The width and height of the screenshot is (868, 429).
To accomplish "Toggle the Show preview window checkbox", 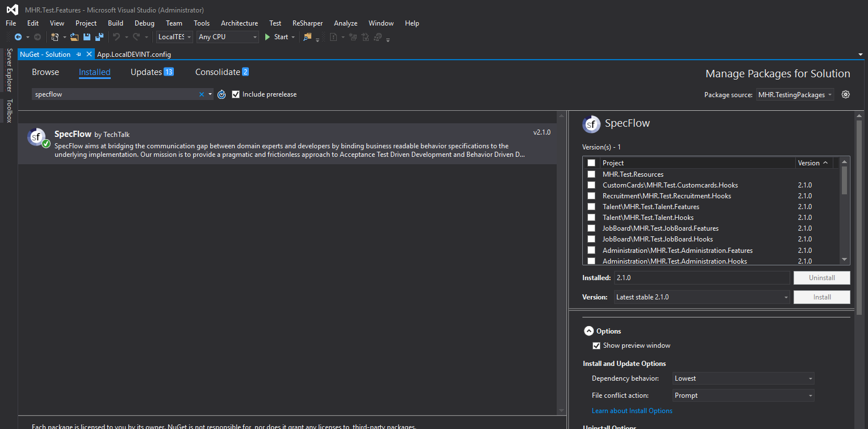I will coord(596,345).
